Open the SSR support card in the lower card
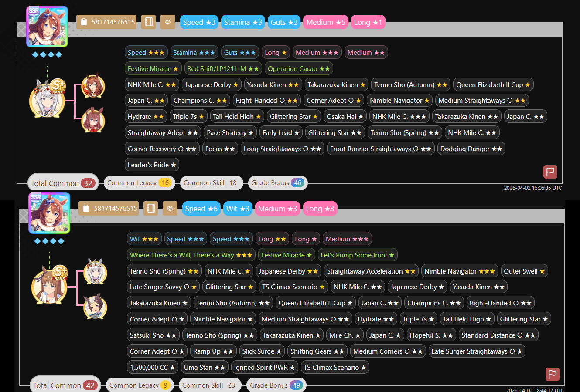Screen dimensions: 580x392 click(x=49, y=213)
